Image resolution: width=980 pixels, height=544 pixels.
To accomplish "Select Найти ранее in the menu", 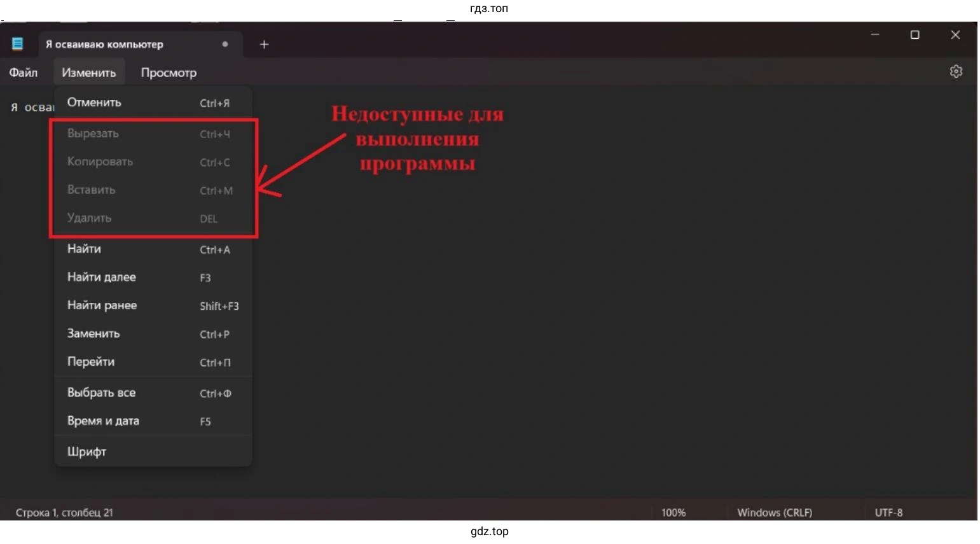I will tap(102, 305).
